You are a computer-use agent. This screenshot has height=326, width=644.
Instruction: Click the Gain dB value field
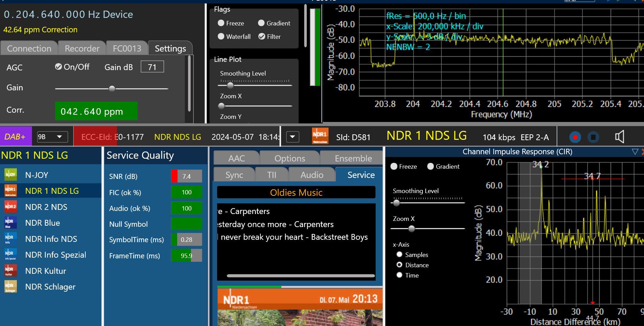coord(152,67)
